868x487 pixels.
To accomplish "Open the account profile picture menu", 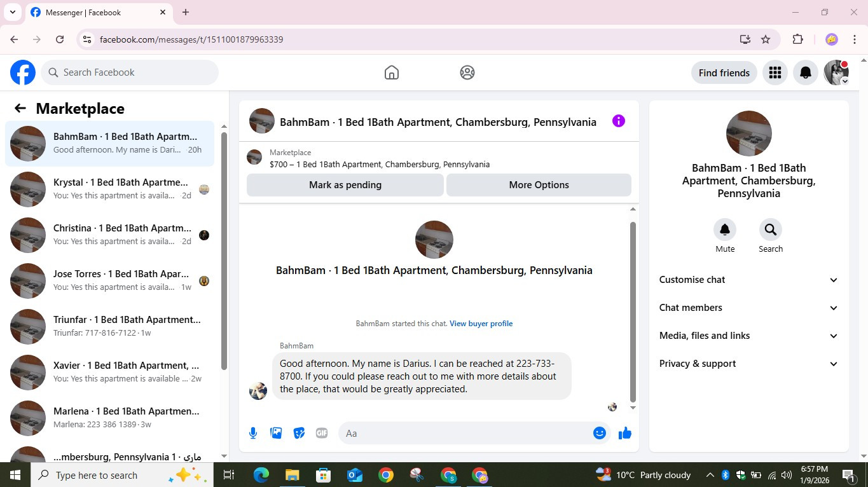I will tap(836, 72).
